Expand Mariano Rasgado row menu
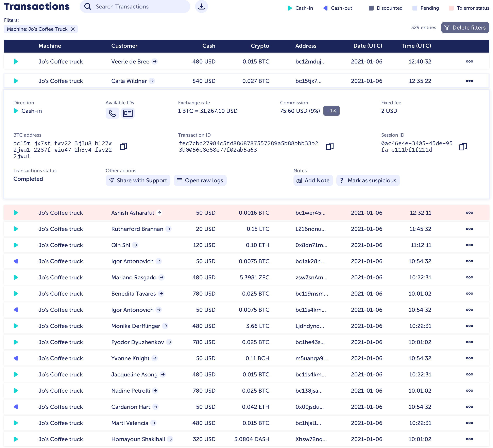The height and width of the screenshot is (448, 493). [x=469, y=277]
